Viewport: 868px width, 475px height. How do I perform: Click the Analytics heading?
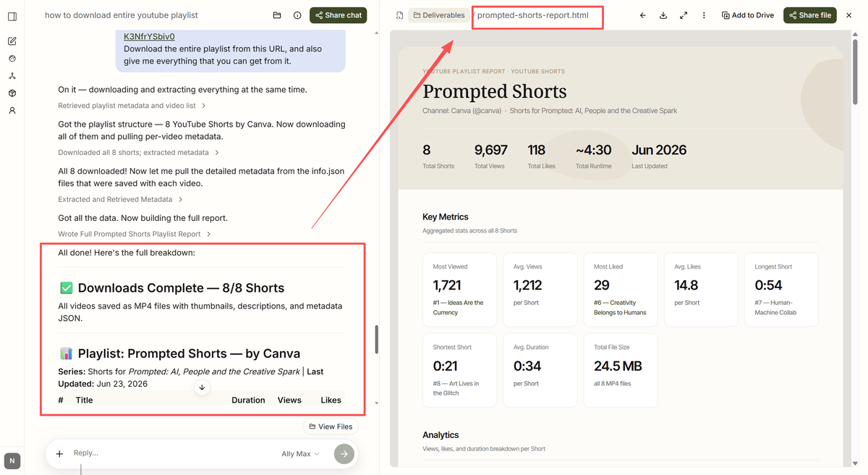(x=441, y=435)
